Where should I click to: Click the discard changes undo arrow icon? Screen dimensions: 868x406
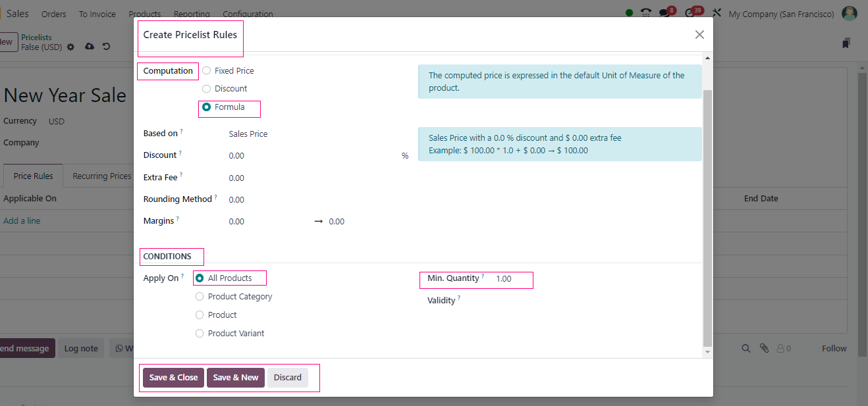click(x=106, y=47)
